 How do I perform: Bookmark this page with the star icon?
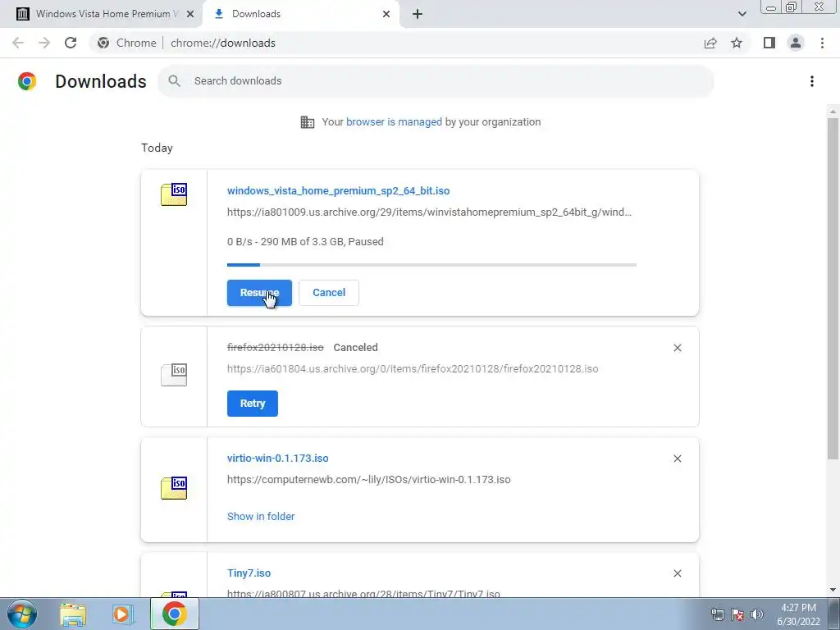point(737,43)
